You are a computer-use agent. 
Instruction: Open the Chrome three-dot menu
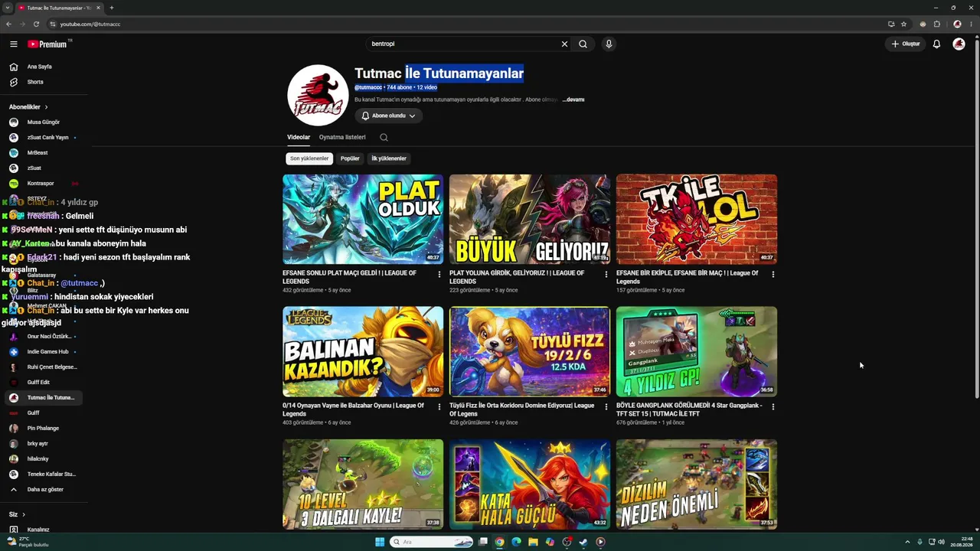tap(971, 24)
